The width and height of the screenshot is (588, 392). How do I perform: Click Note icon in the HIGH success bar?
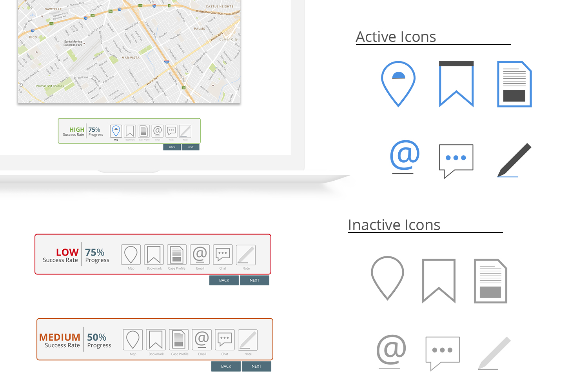click(185, 131)
